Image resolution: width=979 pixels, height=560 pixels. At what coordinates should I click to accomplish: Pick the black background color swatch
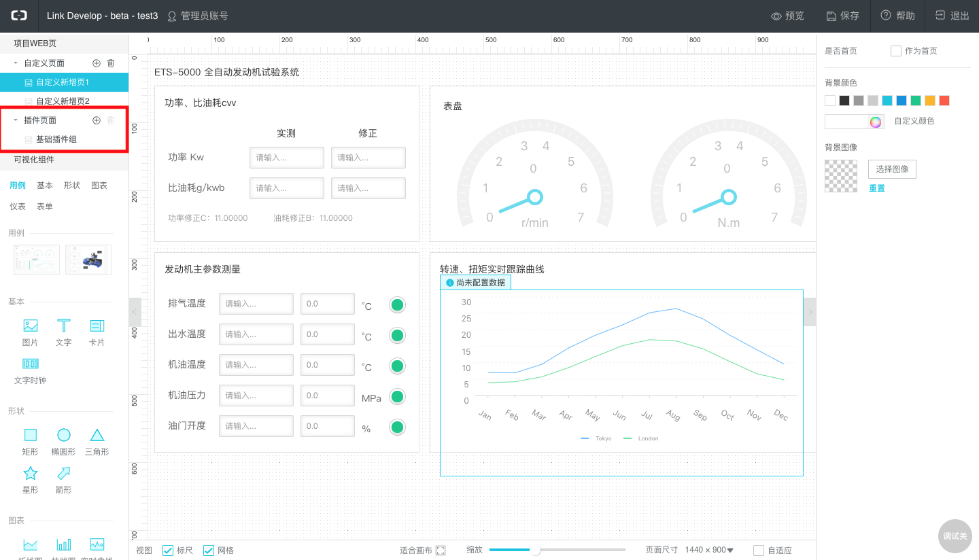pyautogui.click(x=844, y=101)
